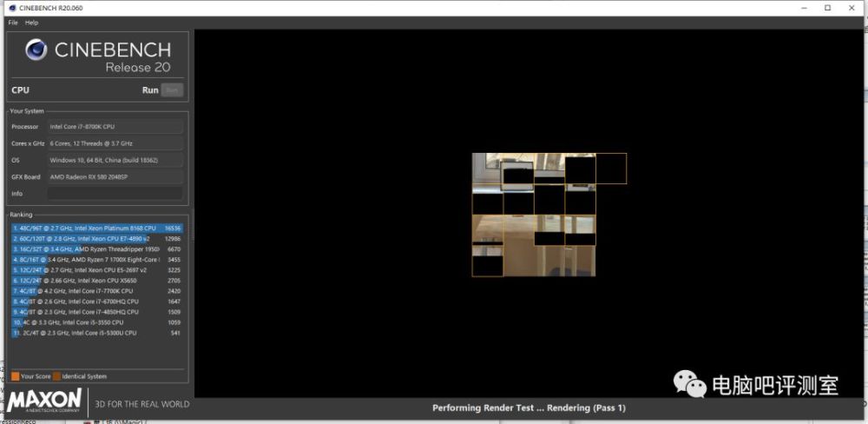Click the empty Info input field
The width and height of the screenshot is (868, 424).
115,194
